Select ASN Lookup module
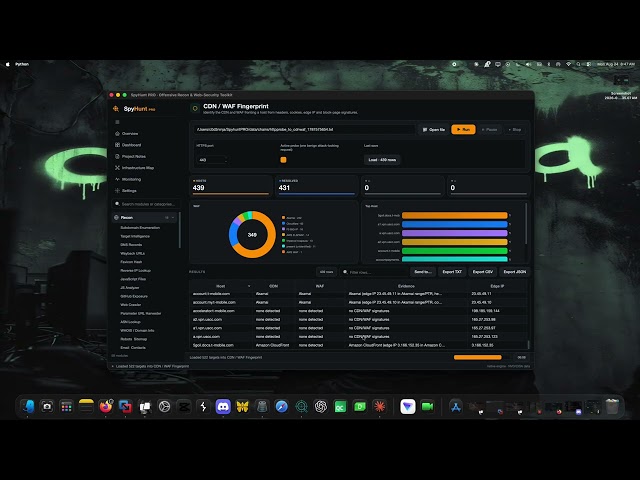Image resolution: width=640 pixels, height=480 pixels. coord(130,322)
